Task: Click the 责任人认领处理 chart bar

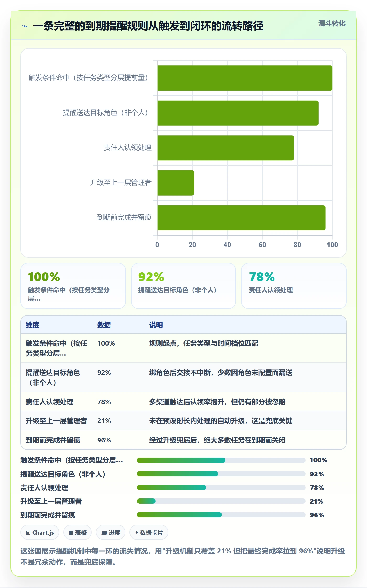Action: point(225,148)
